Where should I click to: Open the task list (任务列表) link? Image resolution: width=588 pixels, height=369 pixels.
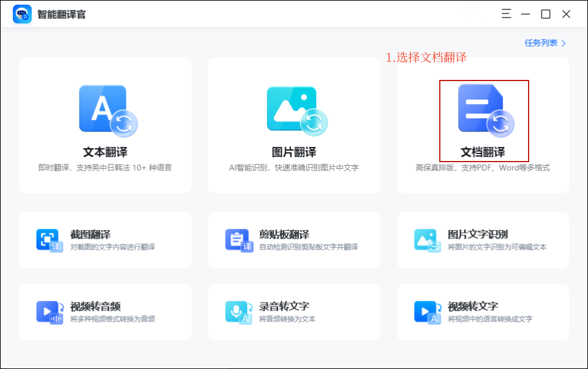pyautogui.click(x=541, y=43)
